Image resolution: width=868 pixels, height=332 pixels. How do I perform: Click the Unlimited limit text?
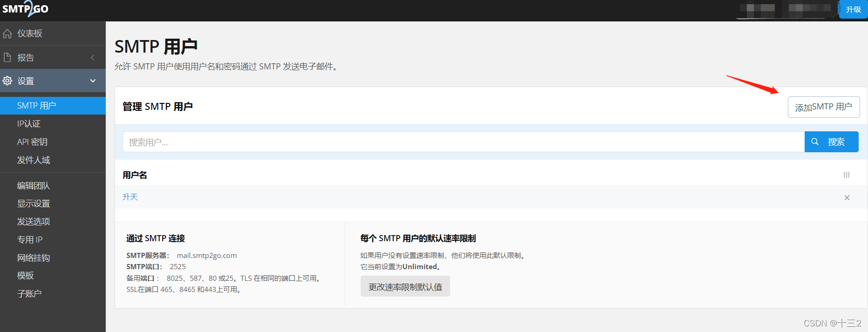pos(420,267)
